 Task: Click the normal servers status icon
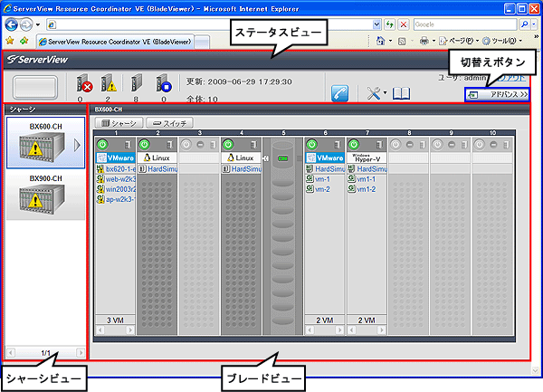(x=137, y=83)
